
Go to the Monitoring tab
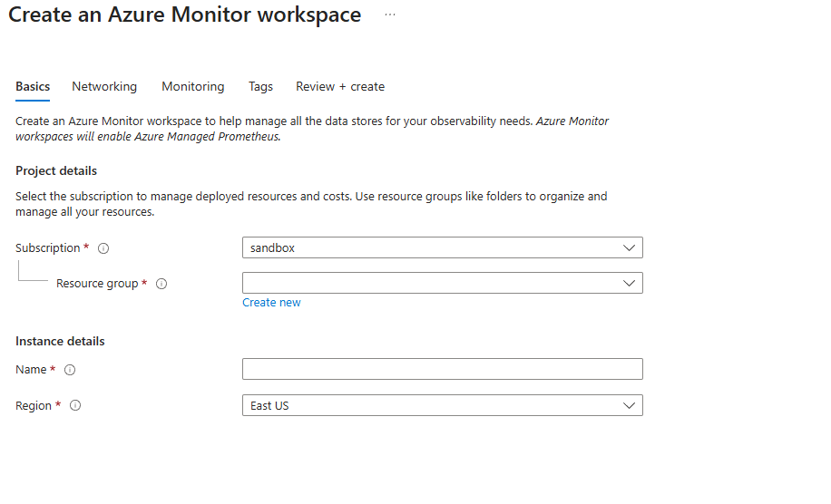tap(193, 86)
